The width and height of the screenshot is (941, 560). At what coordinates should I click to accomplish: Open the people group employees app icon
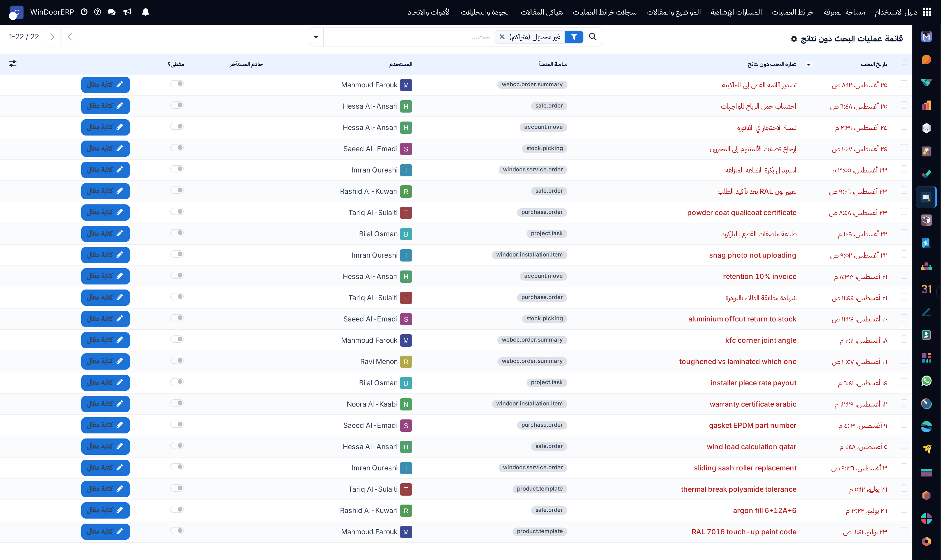tap(926, 266)
